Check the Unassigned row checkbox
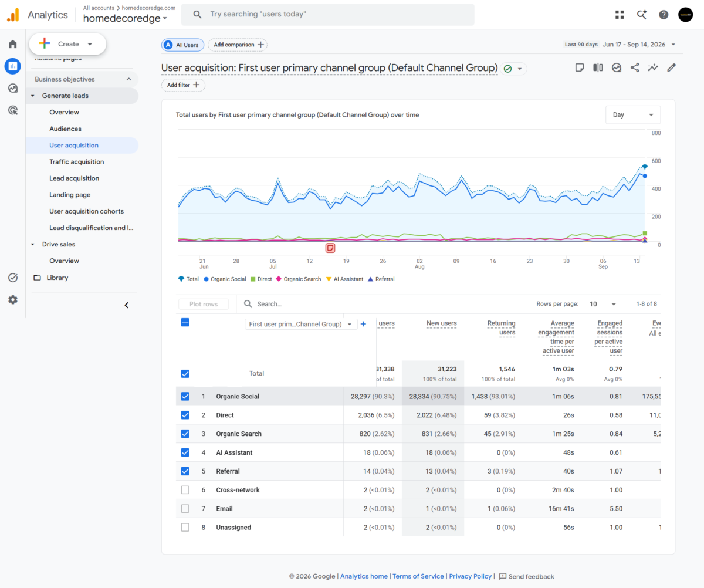 (185, 528)
